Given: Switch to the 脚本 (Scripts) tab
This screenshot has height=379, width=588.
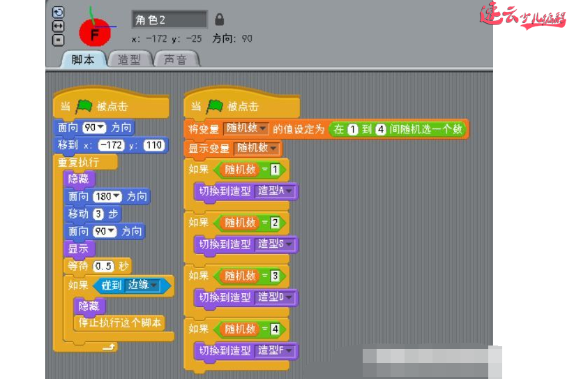Looking at the screenshot, I should pyautogui.click(x=83, y=59).
